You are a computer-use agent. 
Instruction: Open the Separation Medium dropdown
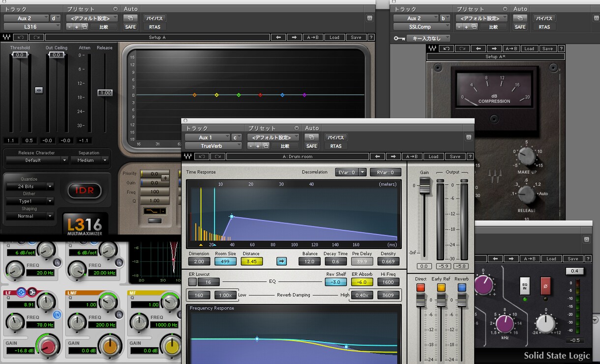[x=89, y=160]
